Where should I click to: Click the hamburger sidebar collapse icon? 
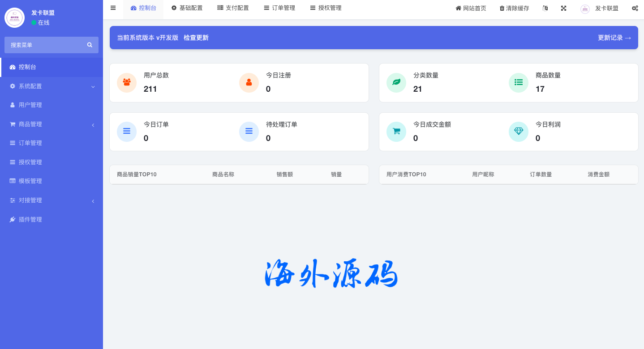click(113, 8)
